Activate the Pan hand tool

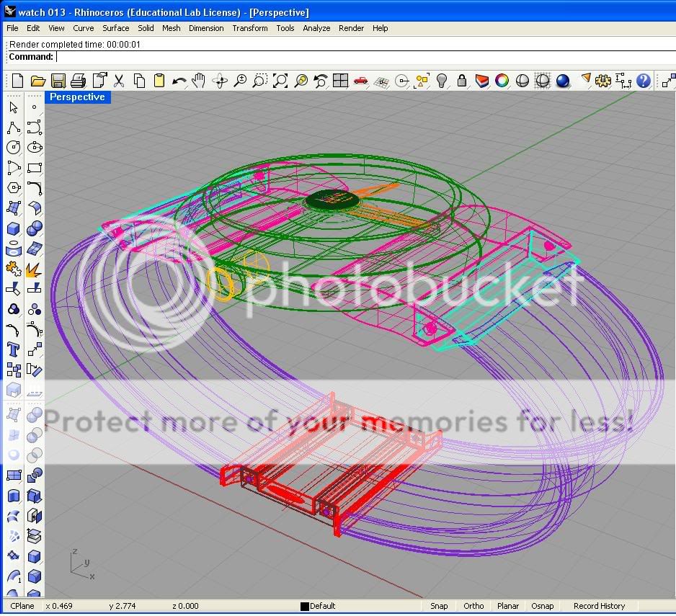click(199, 81)
